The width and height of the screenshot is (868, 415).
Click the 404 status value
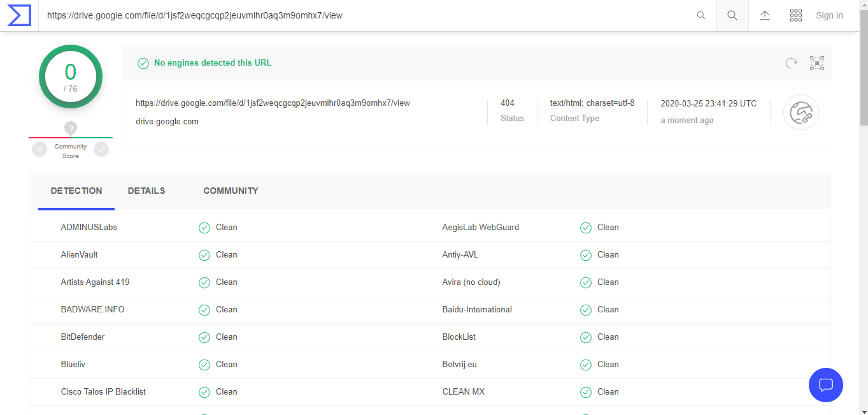(508, 103)
